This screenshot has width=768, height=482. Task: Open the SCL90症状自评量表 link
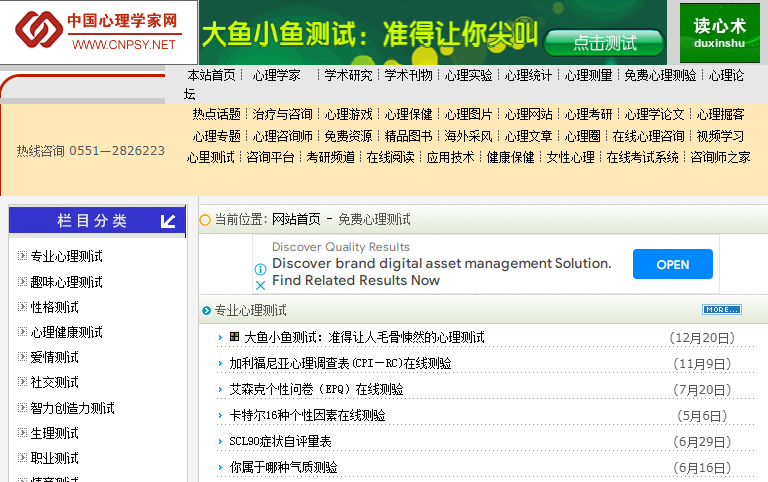(x=280, y=441)
